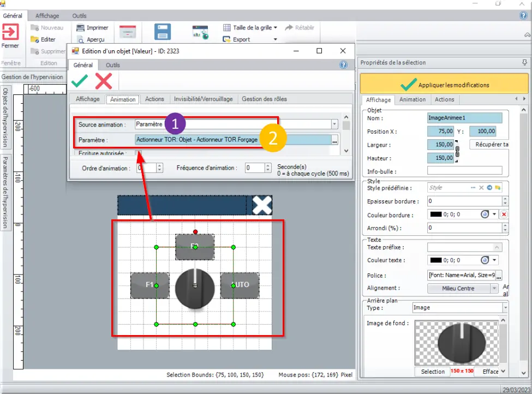Click the ellipsis button of the Paramètre field
This screenshot has height=394, width=532.
(335, 140)
